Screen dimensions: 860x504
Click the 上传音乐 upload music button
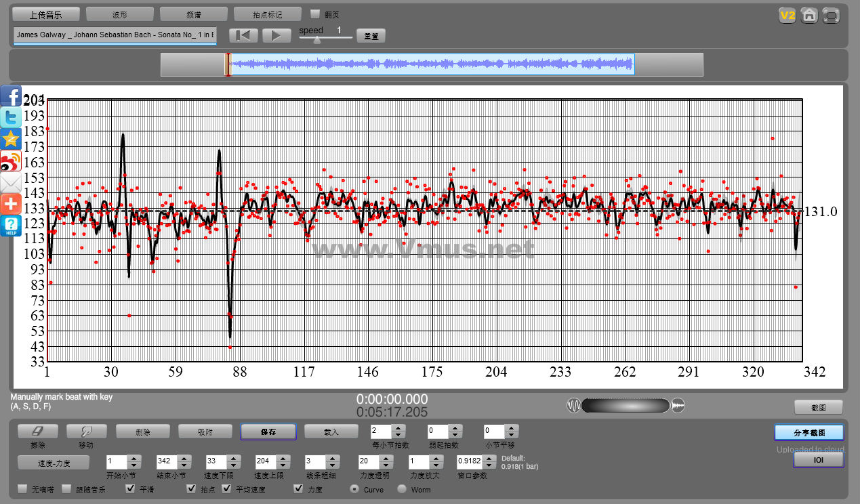click(x=46, y=14)
